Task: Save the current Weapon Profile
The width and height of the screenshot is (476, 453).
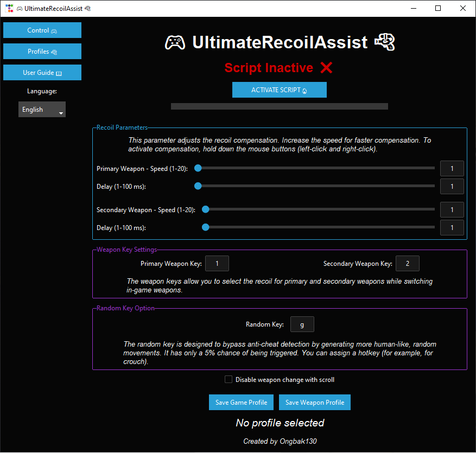Action: click(x=315, y=402)
